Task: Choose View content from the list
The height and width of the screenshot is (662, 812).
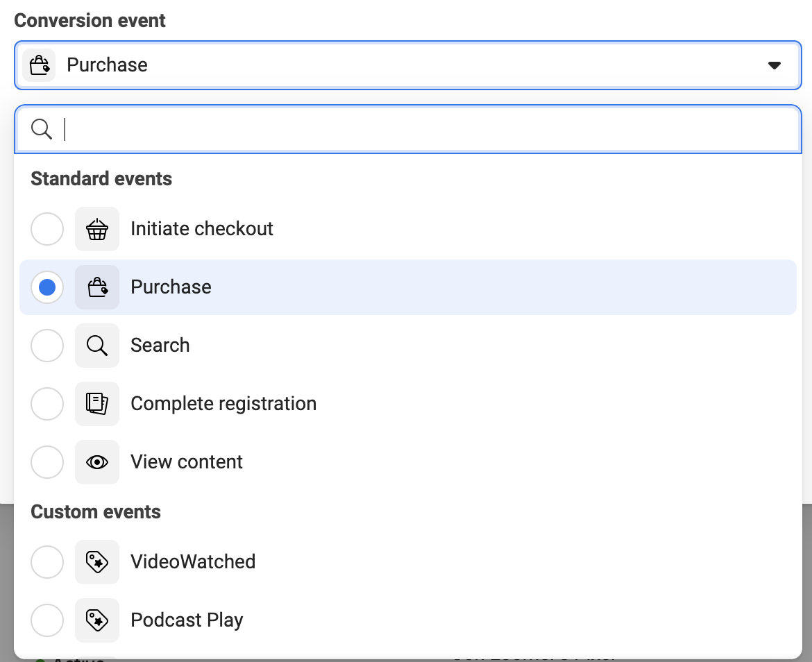Action: [x=187, y=462]
